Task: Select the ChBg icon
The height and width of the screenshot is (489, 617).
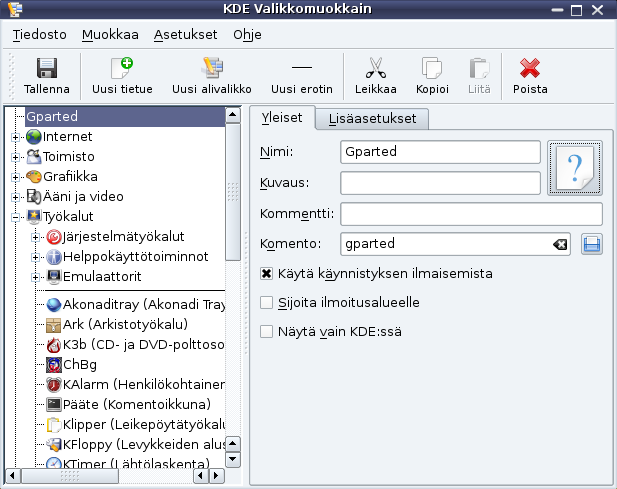Action: coord(54,365)
